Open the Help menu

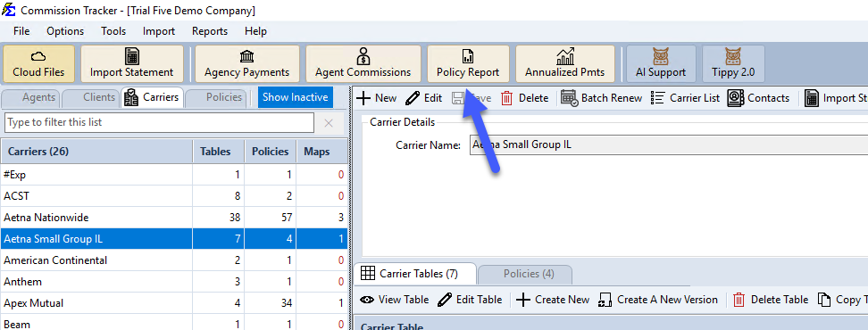coord(255,31)
